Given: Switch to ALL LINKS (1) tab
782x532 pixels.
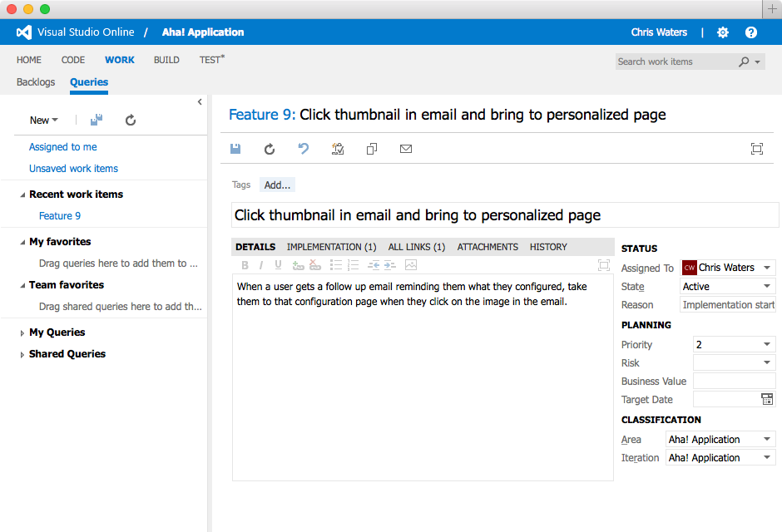Looking at the screenshot, I should pyautogui.click(x=417, y=247).
